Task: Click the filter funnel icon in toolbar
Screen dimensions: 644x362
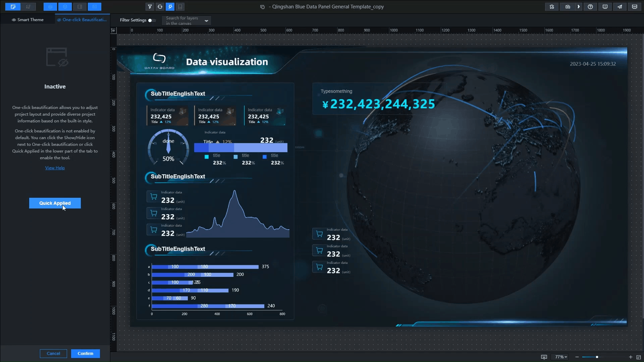Action: pyautogui.click(x=150, y=7)
